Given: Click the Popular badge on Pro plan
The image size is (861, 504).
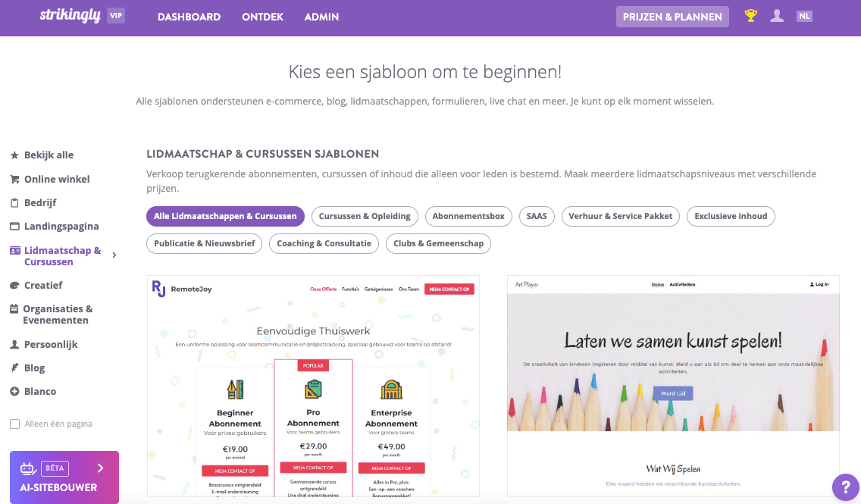Looking at the screenshot, I should 313,365.
